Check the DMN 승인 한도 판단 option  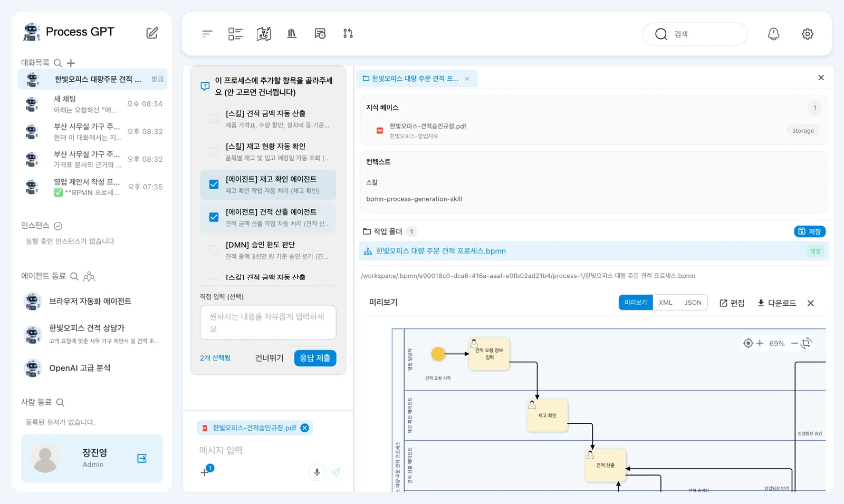click(x=214, y=250)
